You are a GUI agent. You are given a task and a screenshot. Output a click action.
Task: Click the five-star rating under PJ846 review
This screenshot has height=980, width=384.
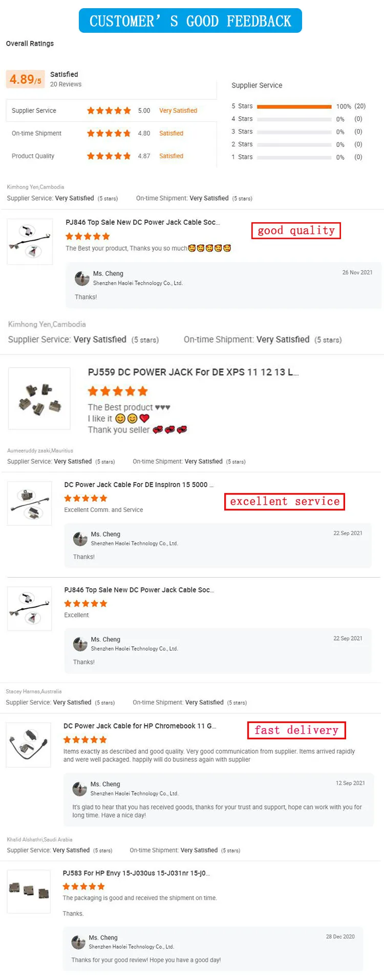87,236
